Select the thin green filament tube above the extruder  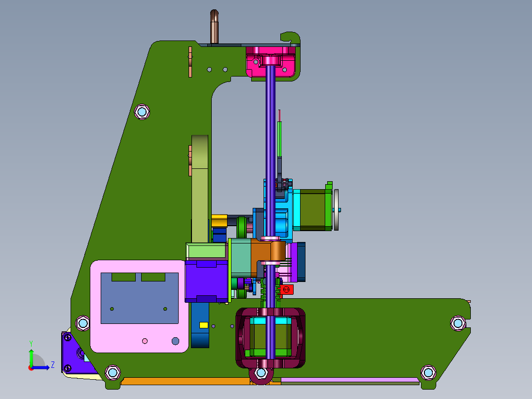coord(279,139)
